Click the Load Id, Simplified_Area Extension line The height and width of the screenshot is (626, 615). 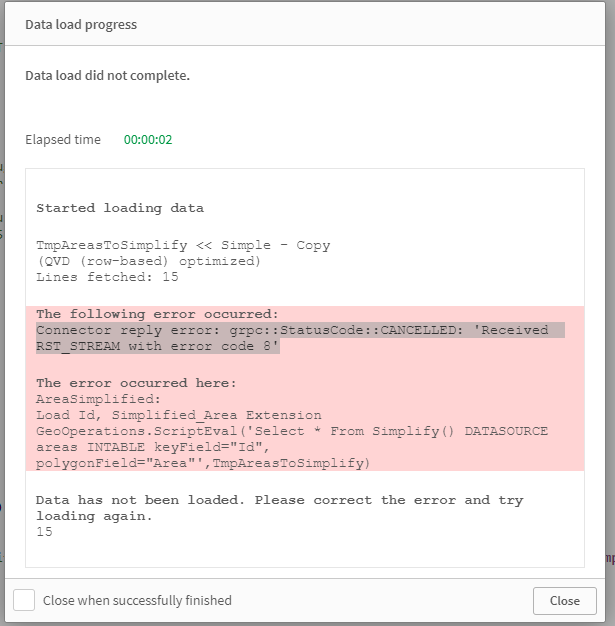[179, 415]
